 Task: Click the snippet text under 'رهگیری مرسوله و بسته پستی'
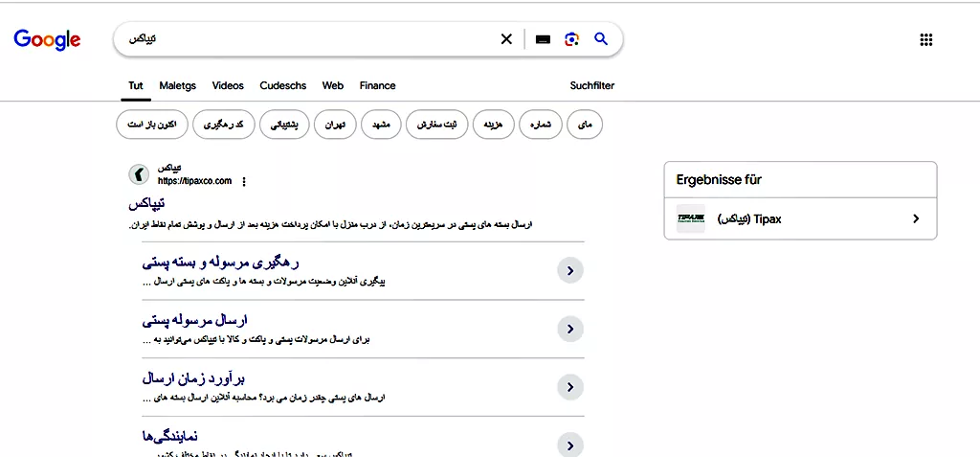tap(264, 282)
